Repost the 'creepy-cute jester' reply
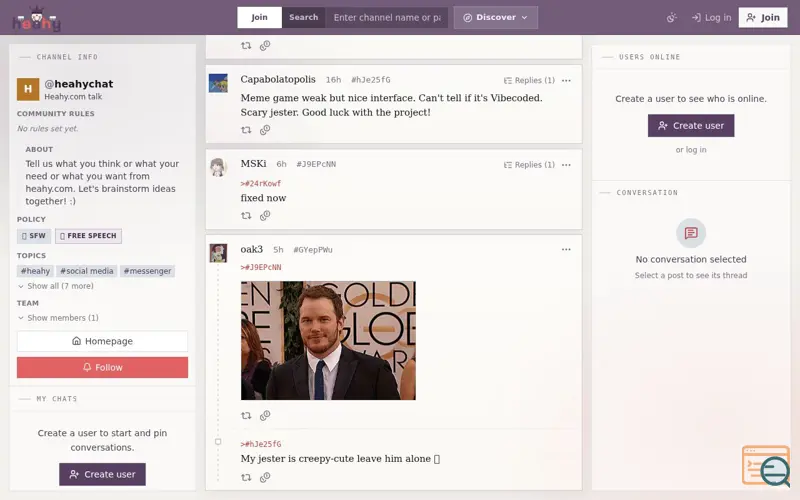 246,478
